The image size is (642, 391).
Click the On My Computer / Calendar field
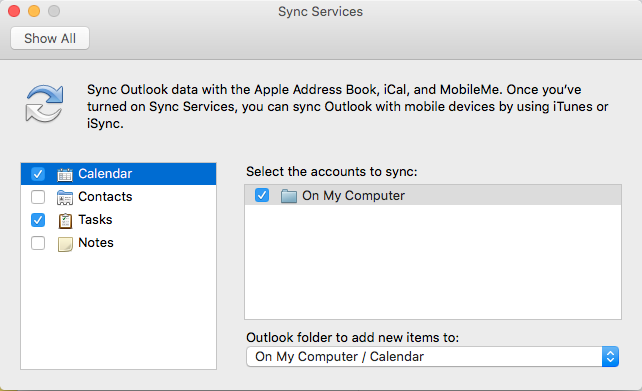tap(432, 357)
